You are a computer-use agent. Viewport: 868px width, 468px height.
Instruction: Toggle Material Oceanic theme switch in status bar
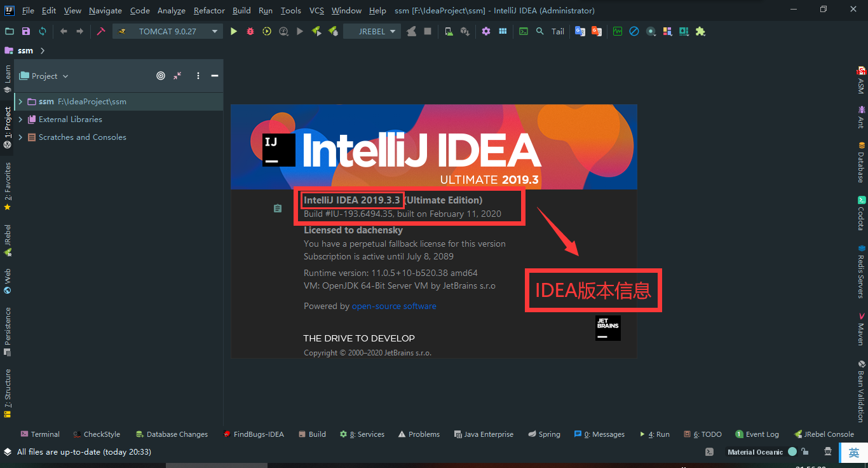(x=792, y=452)
